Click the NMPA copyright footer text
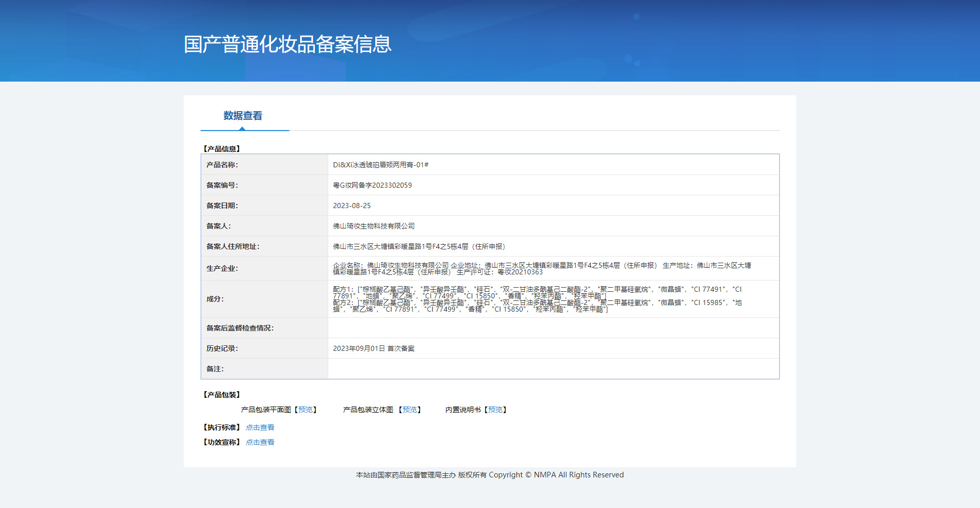This screenshot has height=508, width=980. coord(490,475)
